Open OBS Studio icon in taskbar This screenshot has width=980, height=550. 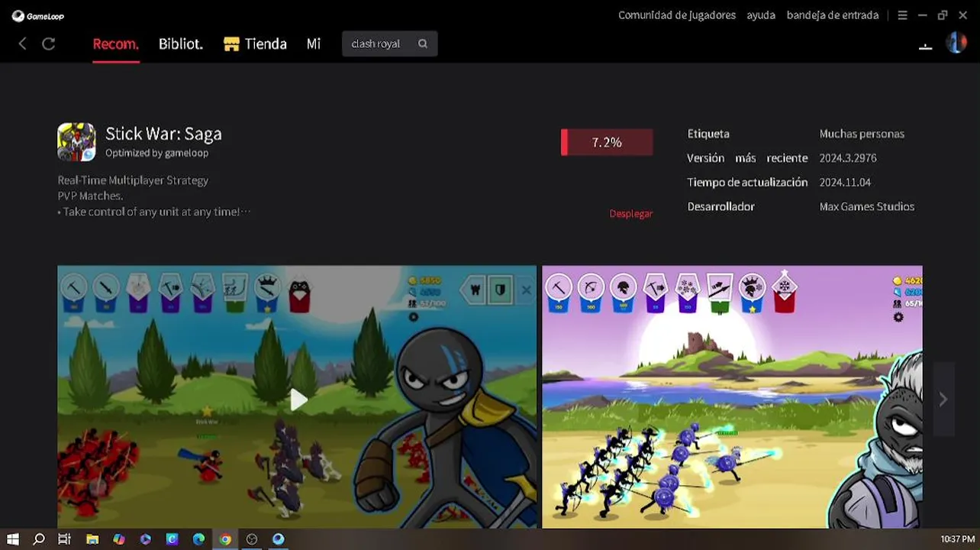252,539
